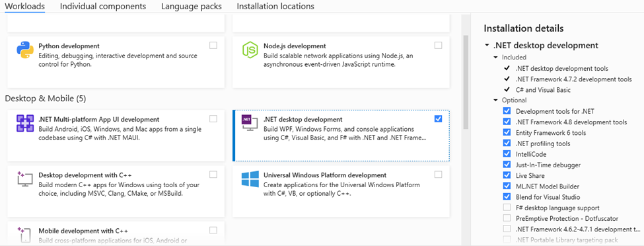Viewport: 644px width, 246px height.
Task: Switch to the Individual components tab
Action: [x=102, y=6]
